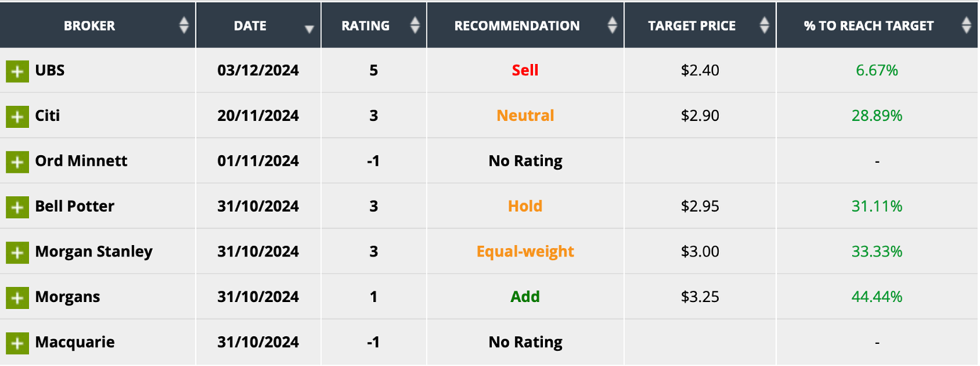Toggle Recommendation column sort arrows
980x366 pixels.
click(x=613, y=26)
